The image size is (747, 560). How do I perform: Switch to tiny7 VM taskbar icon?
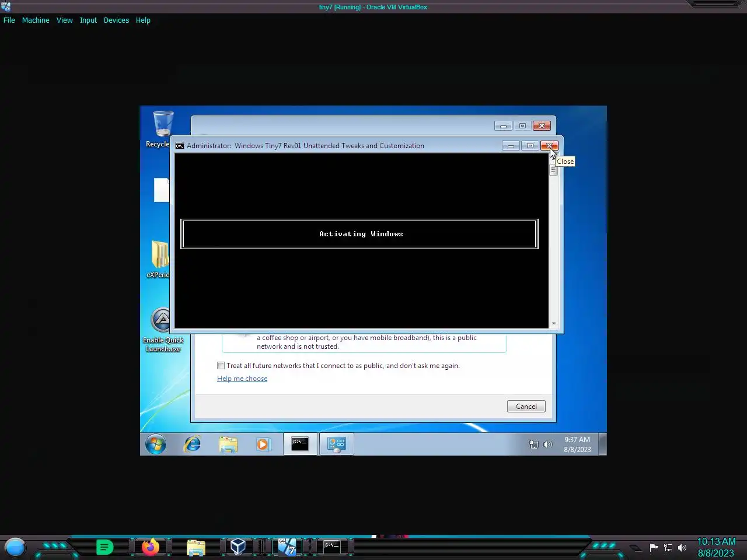tap(287, 547)
